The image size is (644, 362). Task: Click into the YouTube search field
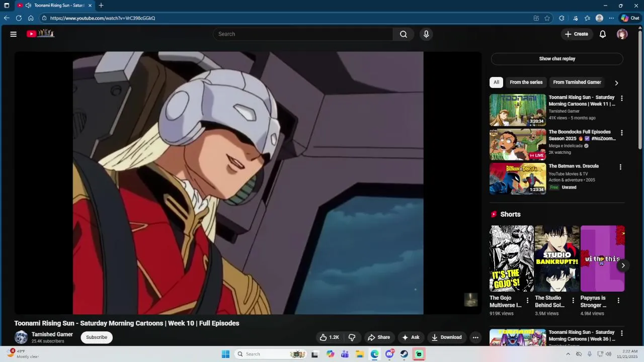coord(303,34)
